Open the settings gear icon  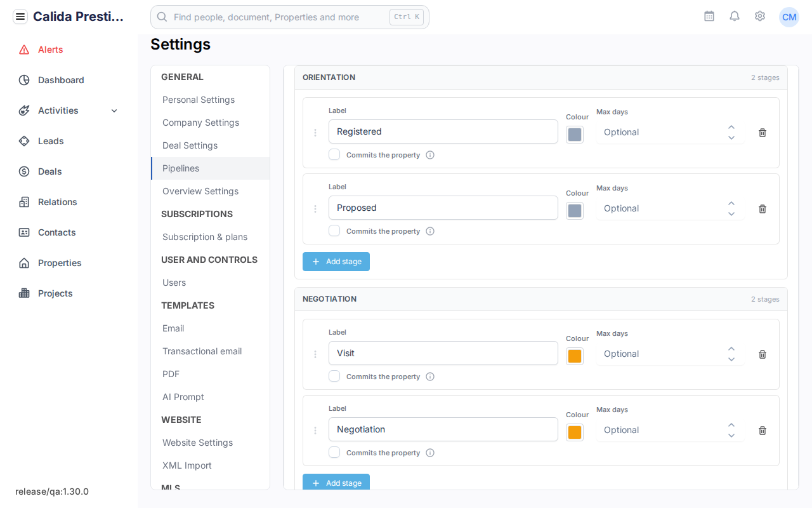click(x=760, y=16)
